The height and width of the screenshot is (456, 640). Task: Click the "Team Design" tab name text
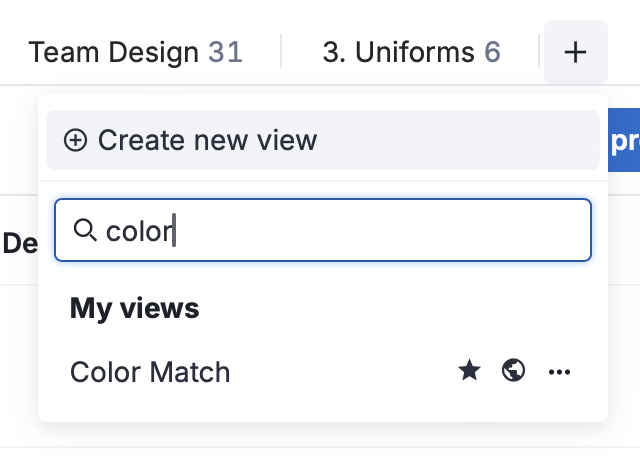(114, 52)
